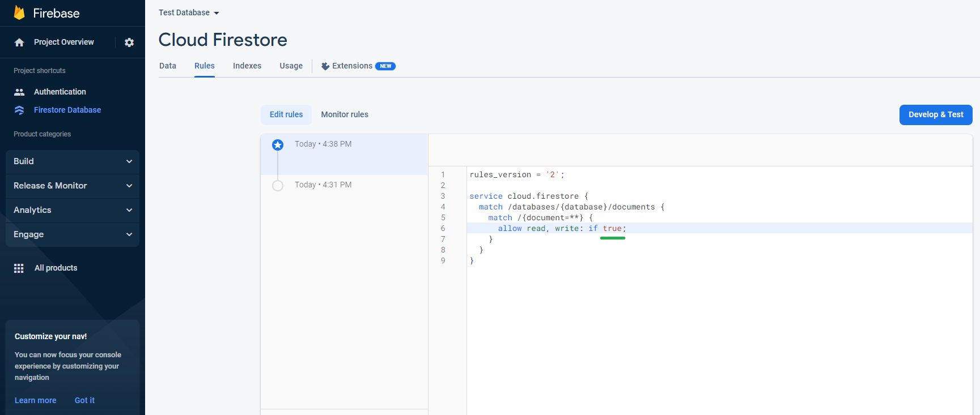This screenshot has width=980, height=415.
Task: Click the Firestore Database waves icon
Action: pos(19,110)
